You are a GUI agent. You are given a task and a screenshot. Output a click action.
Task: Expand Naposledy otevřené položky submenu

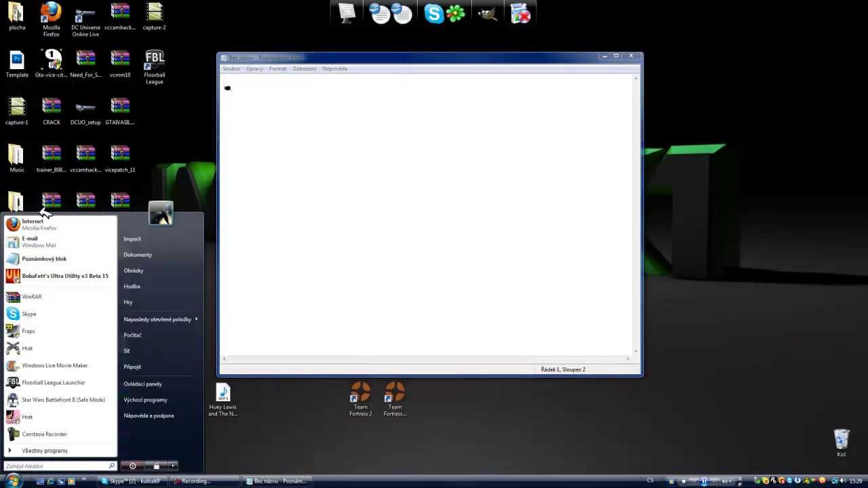click(x=161, y=319)
